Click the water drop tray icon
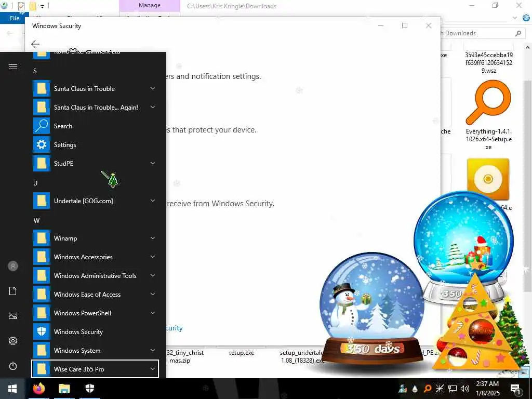 (415, 389)
